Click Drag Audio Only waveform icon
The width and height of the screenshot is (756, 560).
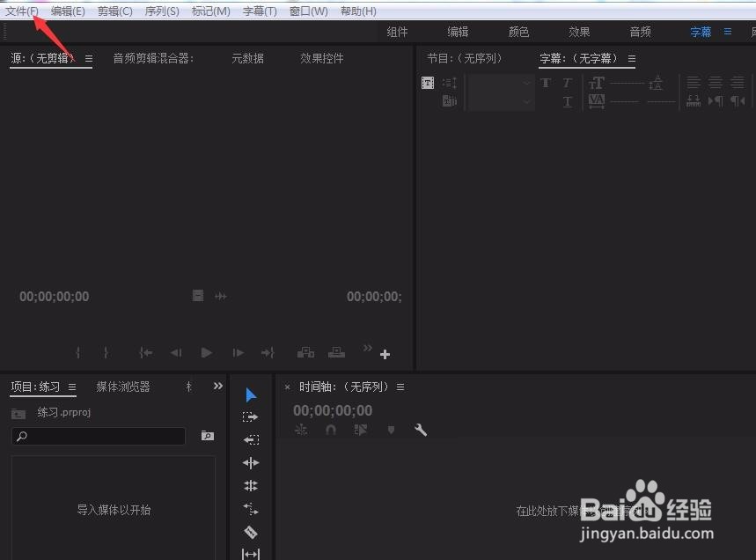pos(221,296)
